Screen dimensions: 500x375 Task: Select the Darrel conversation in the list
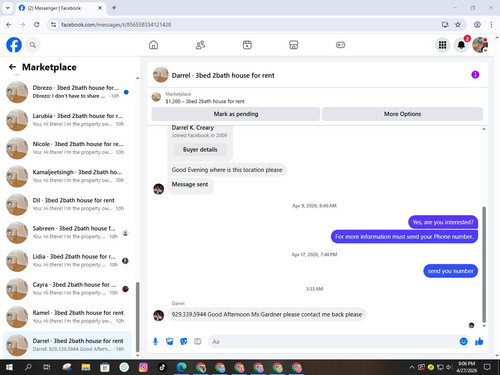[x=67, y=345]
